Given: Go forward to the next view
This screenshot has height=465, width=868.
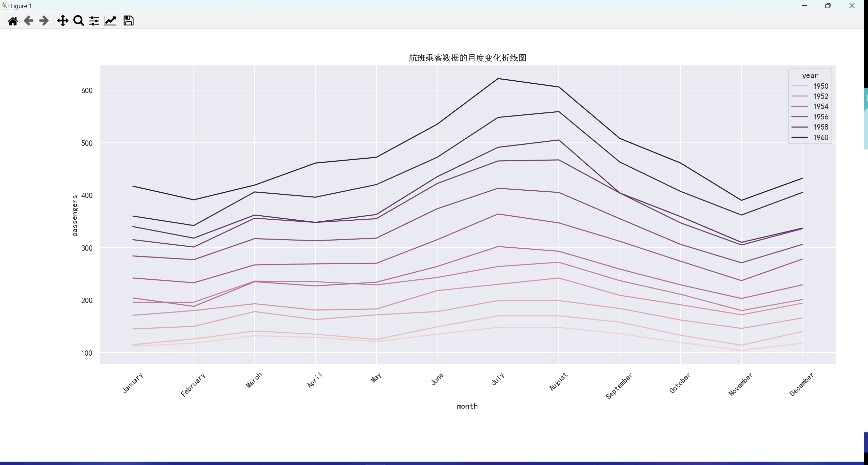Looking at the screenshot, I should [x=44, y=21].
